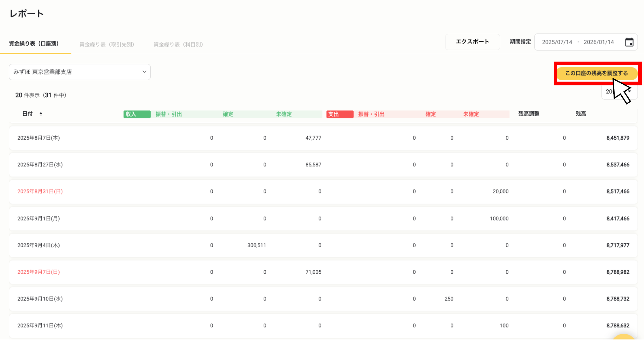This screenshot has width=644, height=340.
Task: Open the account selector chevron
Action: [x=144, y=72]
